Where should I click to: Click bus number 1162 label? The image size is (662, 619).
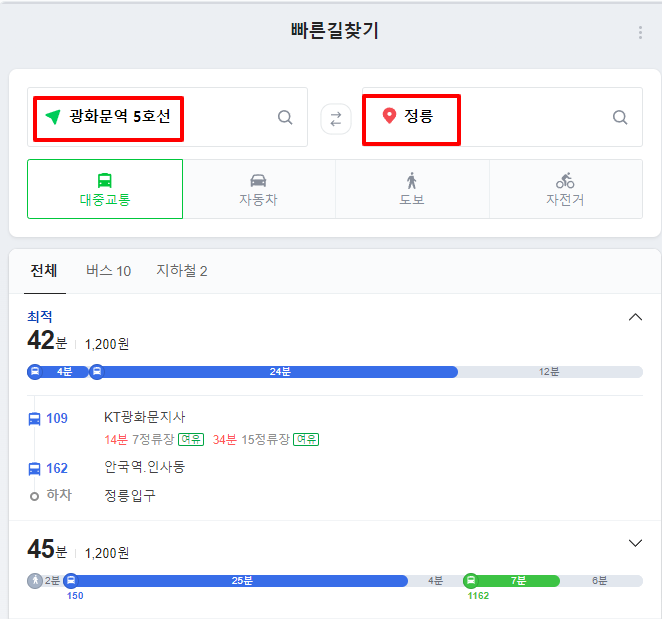point(478,596)
